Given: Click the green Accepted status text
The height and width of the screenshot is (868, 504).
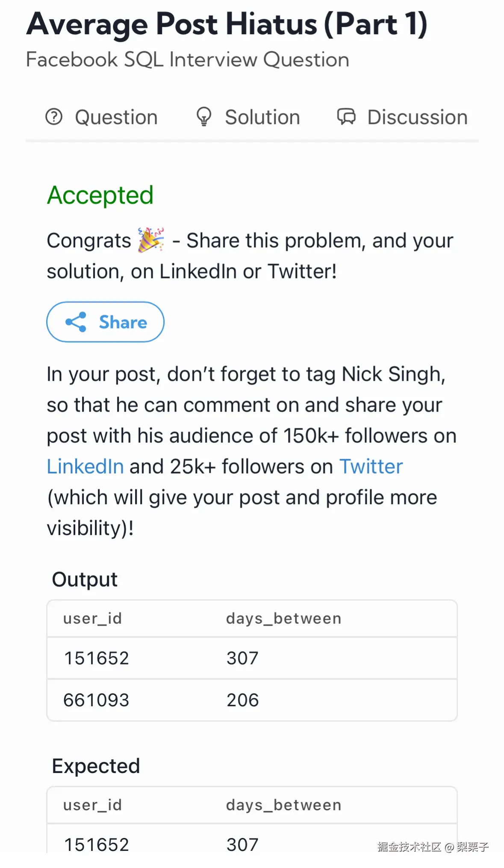Looking at the screenshot, I should 100,195.
